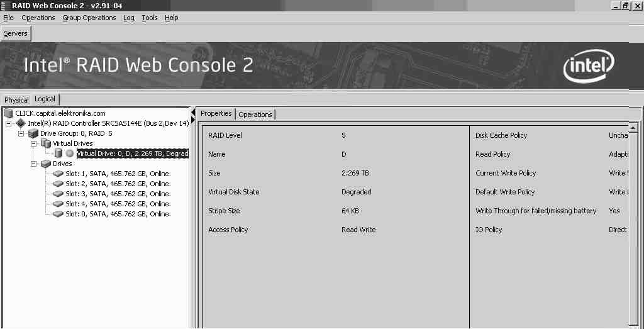Open the Group Operations menu
644x329 pixels.
[89, 18]
